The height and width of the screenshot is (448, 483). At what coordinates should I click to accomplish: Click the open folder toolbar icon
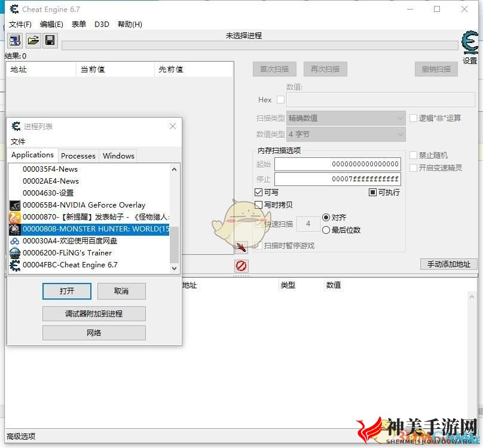point(33,40)
